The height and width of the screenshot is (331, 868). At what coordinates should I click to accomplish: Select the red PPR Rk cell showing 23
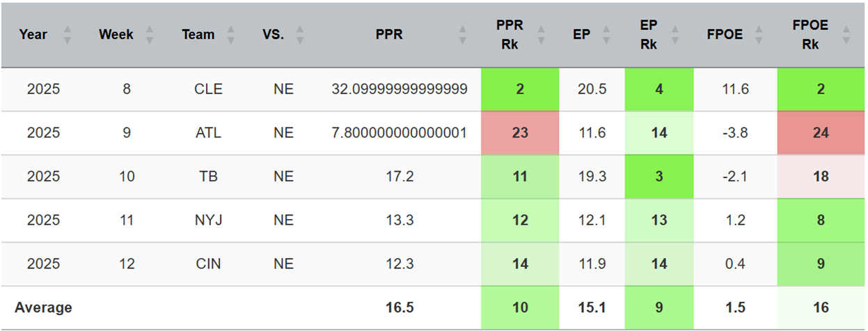520,132
